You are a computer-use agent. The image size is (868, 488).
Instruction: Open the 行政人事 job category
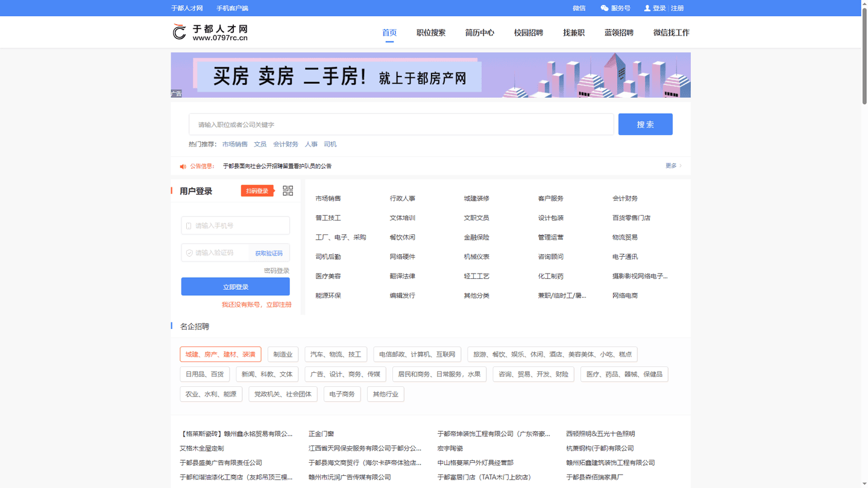tap(403, 199)
